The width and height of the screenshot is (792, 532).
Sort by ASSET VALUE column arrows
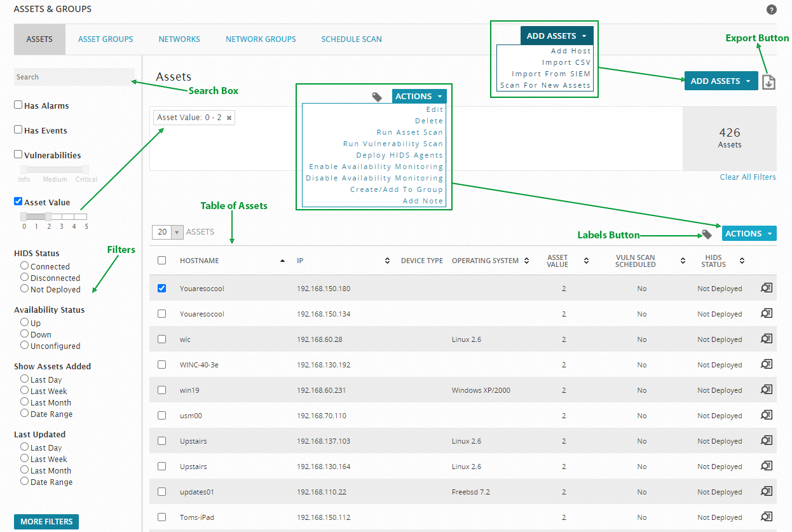[586, 261]
